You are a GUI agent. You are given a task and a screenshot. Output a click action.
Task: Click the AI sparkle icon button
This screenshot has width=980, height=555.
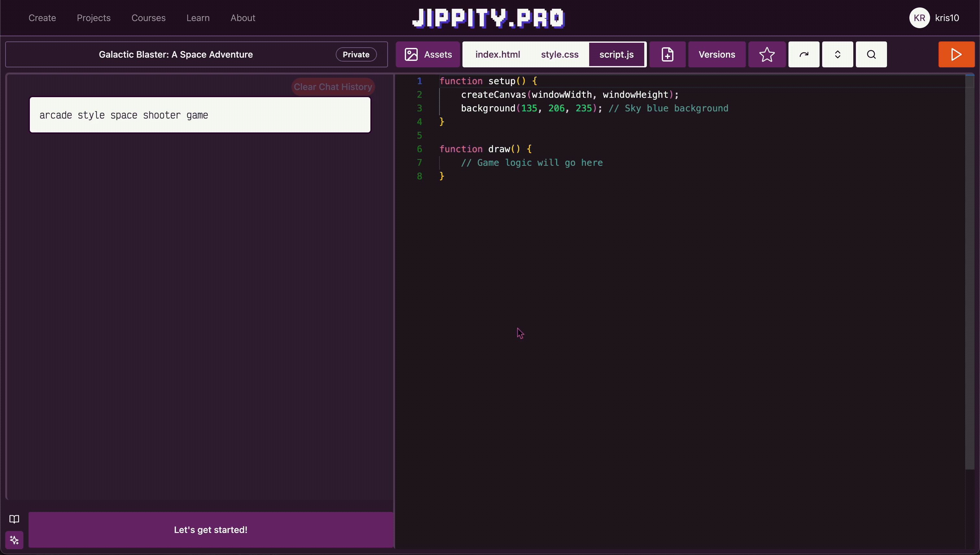pyautogui.click(x=14, y=540)
